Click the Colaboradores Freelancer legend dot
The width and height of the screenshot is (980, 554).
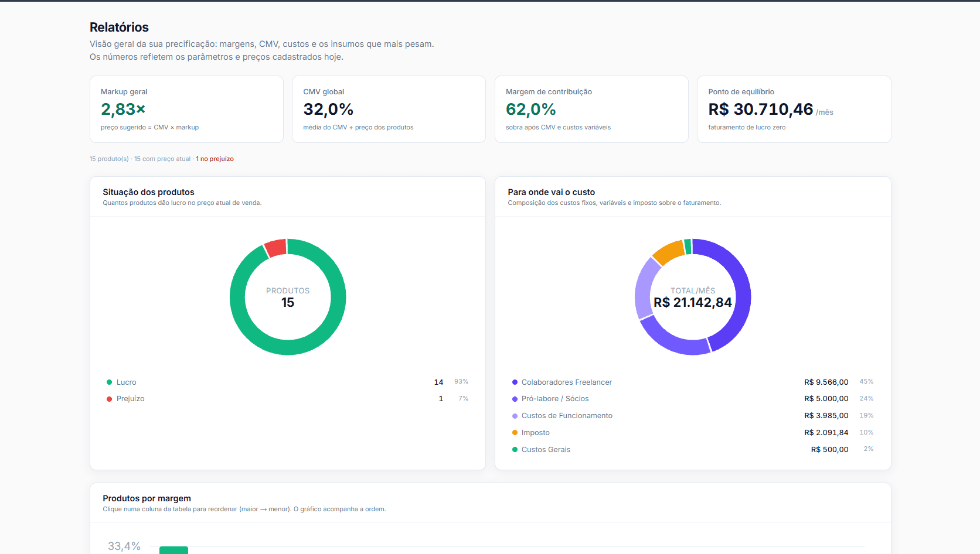[x=515, y=382]
